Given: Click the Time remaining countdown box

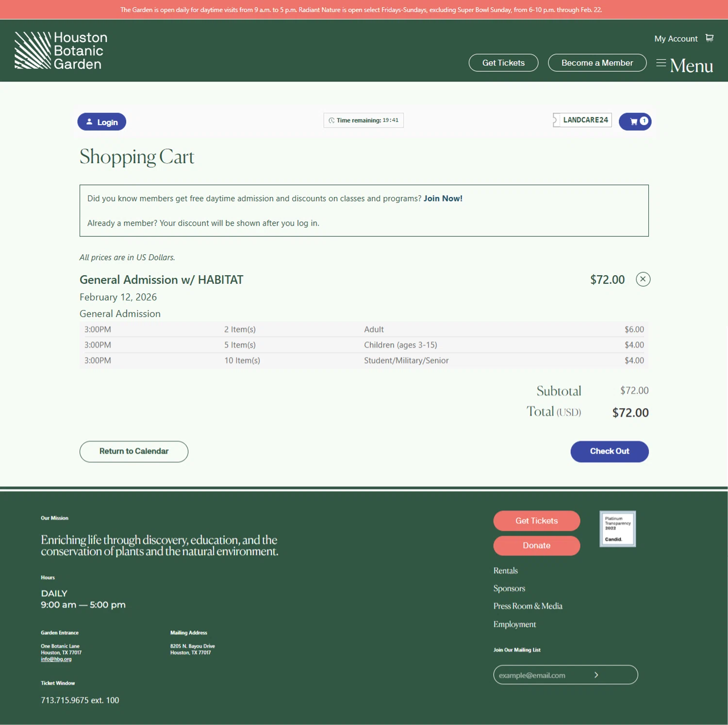Looking at the screenshot, I should [364, 120].
